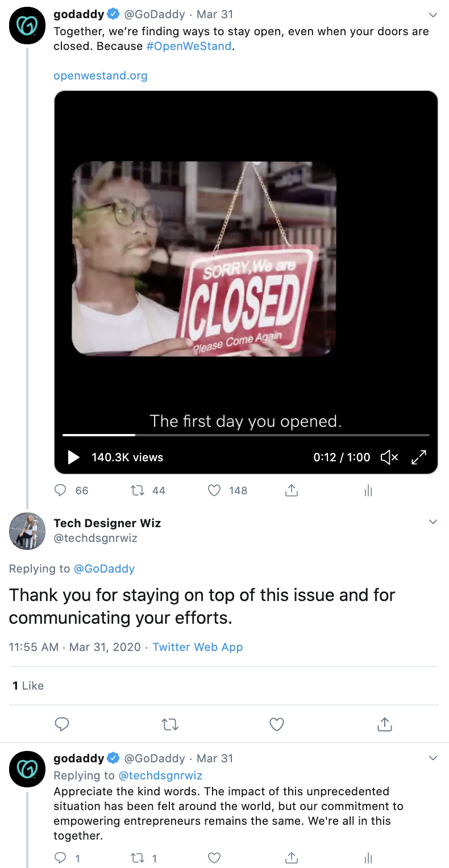
Task: Play the GoDaddy video
Action: [x=74, y=457]
